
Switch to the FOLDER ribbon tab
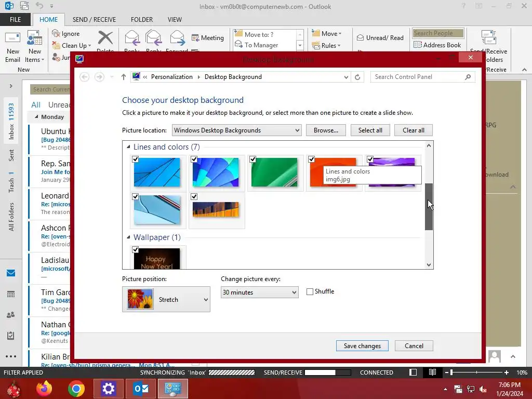coord(142,19)
